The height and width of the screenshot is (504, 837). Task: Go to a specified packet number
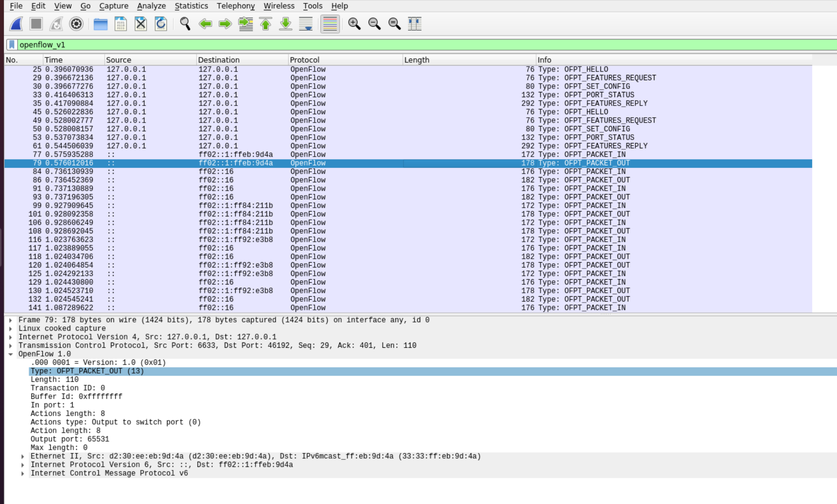tap(245, 24)
